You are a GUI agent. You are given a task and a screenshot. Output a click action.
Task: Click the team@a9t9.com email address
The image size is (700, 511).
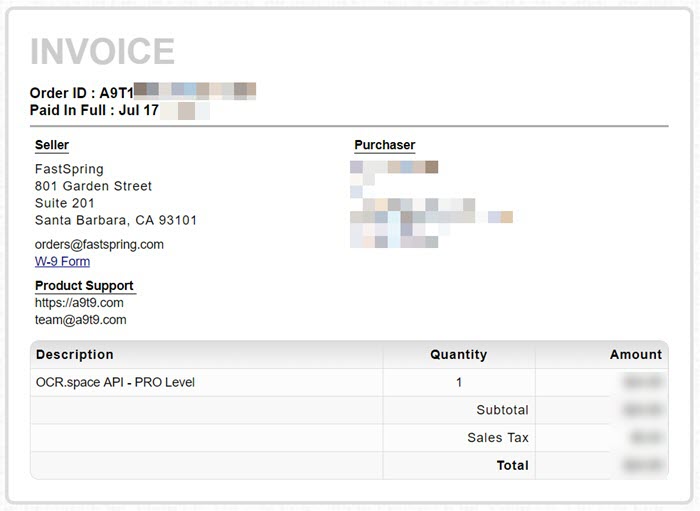click(80, 320)
